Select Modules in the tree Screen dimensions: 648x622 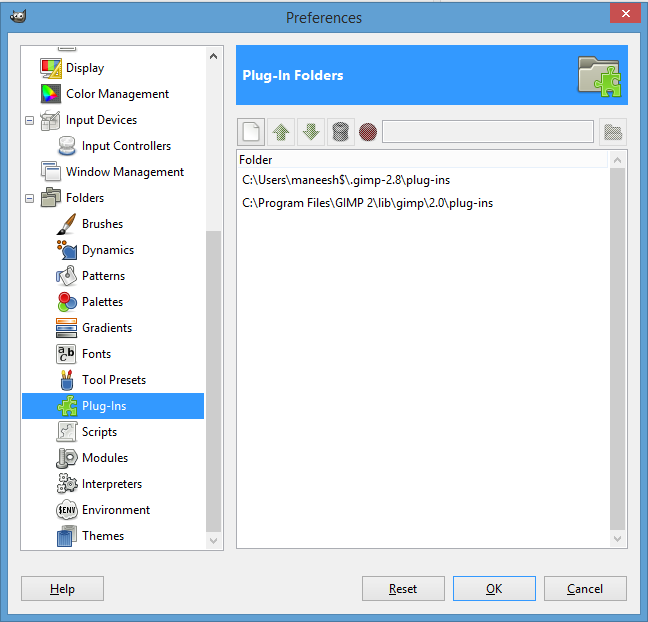105,458
